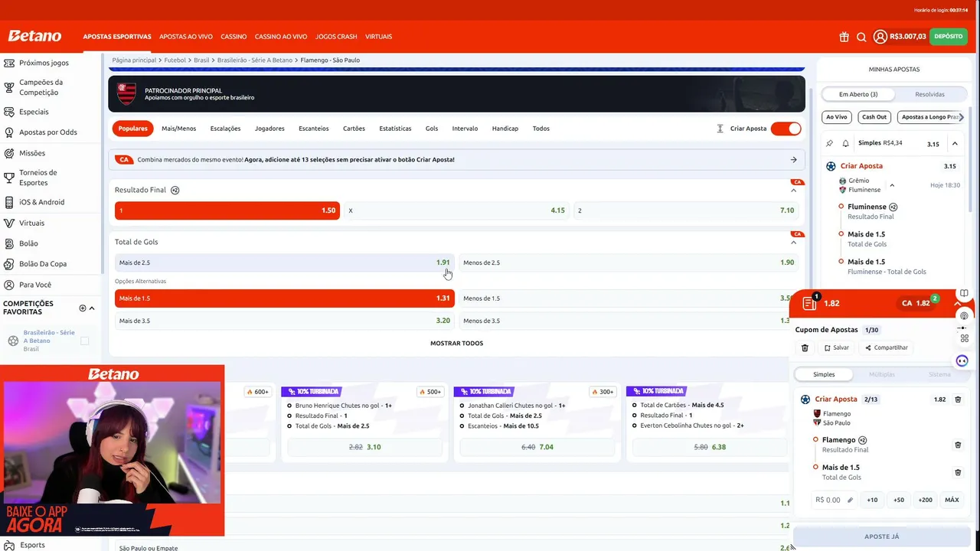Open the grid layout floating icon
Image resolution: width=980 pixels, height=551 pixels.
pyautogui.click(x=964, y=338)
